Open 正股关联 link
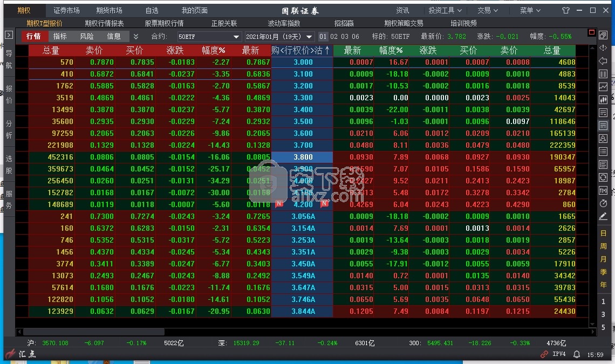The height and width of the screenshot is (364, 615). tap(224, 23)
